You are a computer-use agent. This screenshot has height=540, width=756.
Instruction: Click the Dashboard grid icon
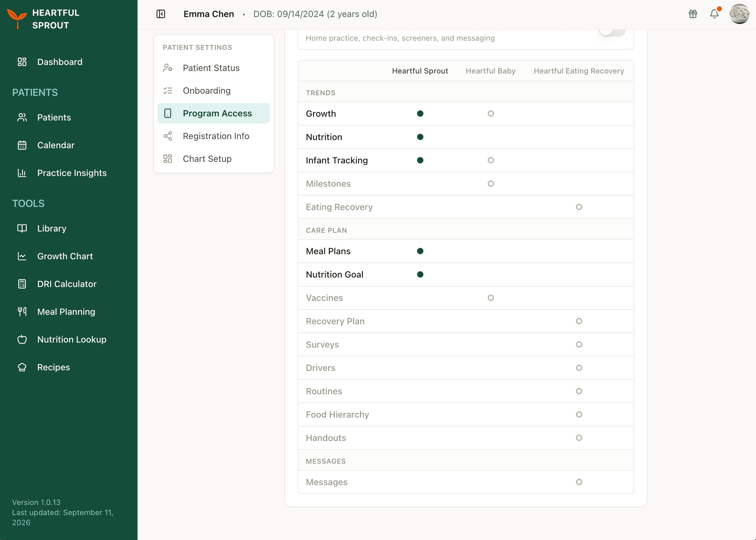[22, 62]
